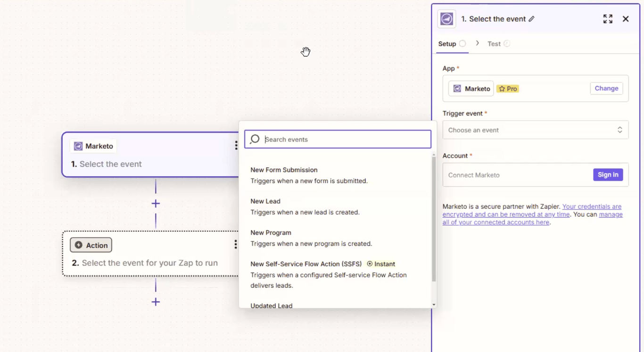Click the "1. Select the event" panel title

pos(493,19)
